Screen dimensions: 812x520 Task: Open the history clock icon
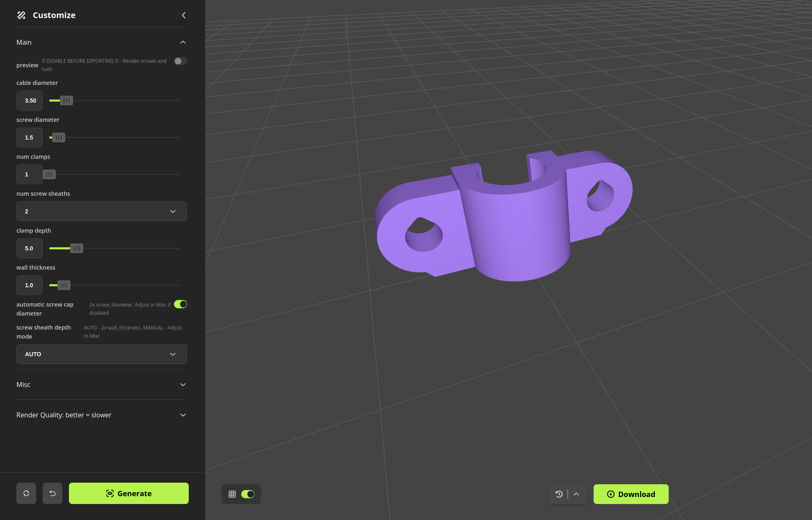559,494
